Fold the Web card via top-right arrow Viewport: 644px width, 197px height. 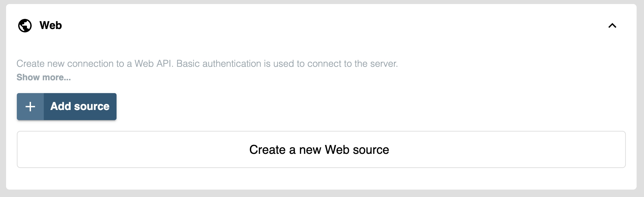coord(612,26)
